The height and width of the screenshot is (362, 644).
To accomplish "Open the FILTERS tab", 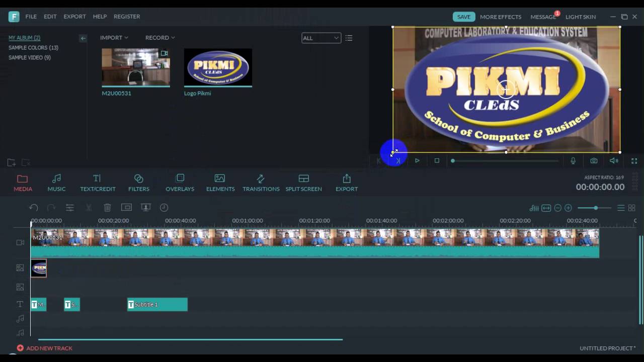I will click(139, 183).
